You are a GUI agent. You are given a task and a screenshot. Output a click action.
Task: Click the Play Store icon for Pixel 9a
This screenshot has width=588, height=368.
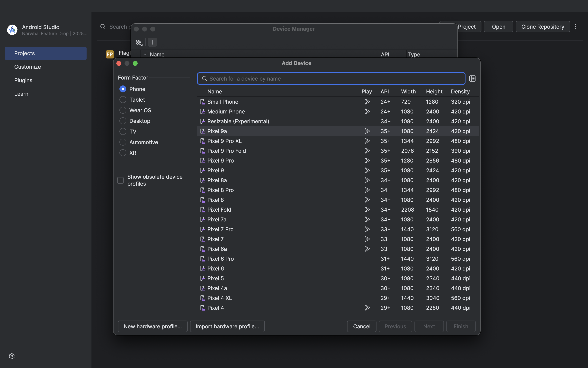click(x=367, y=131)
